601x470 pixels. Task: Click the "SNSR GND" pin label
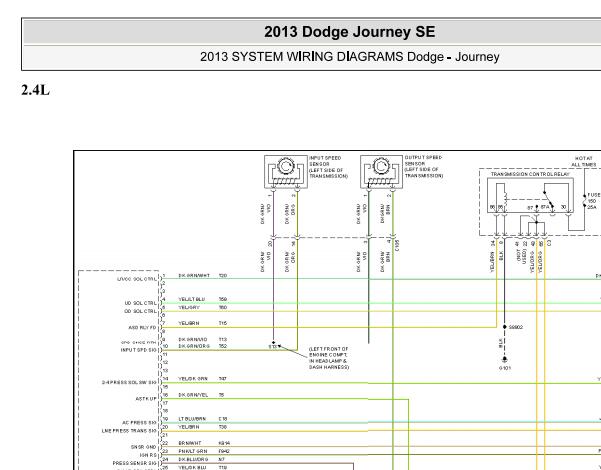pos(144,447)
